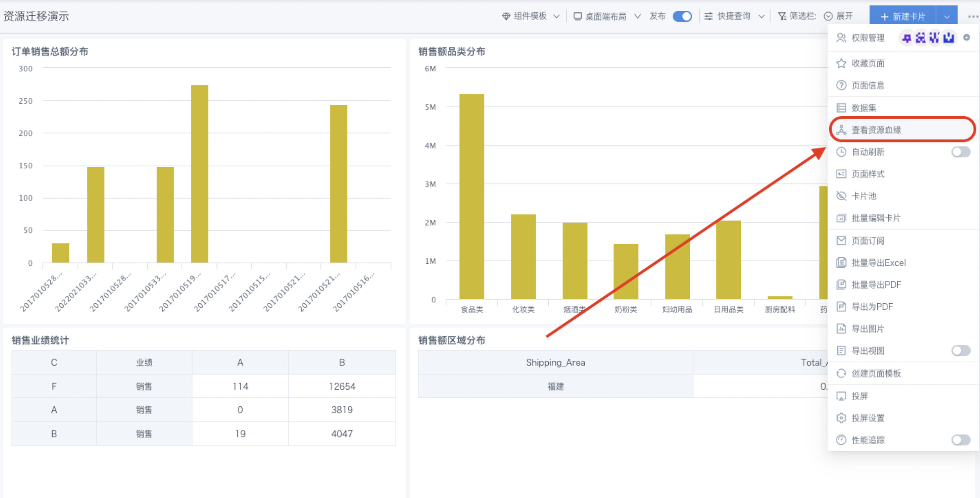The height and width of the screenshot is (498, 980).
Task: Select 批量导出Excel menu item
Action: pos(878,263)
